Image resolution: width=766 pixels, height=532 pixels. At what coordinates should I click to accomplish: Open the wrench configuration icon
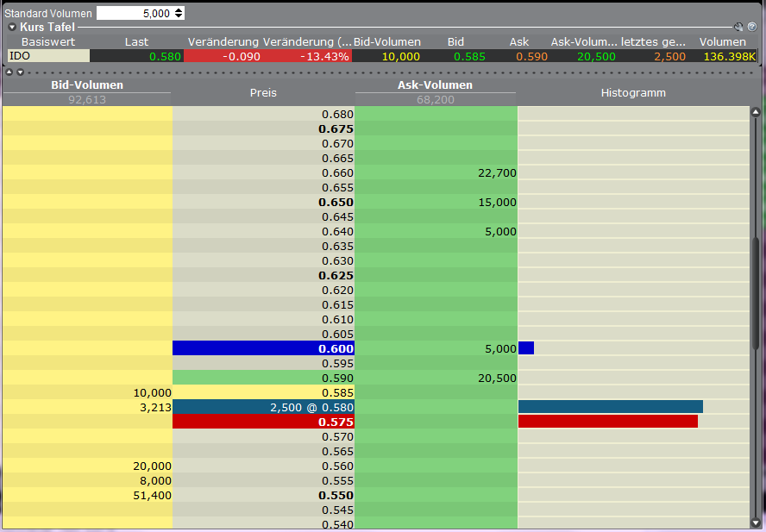[x=738, y=28]
